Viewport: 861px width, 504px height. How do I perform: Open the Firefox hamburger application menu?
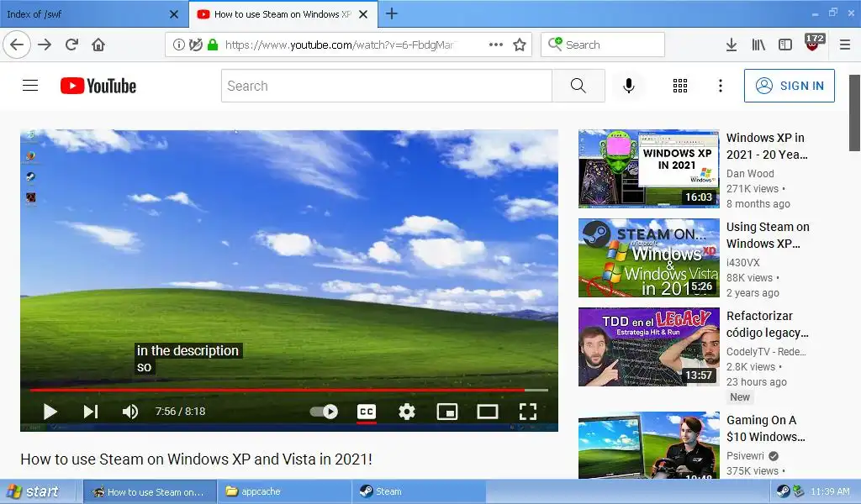[x=845, y=45]
